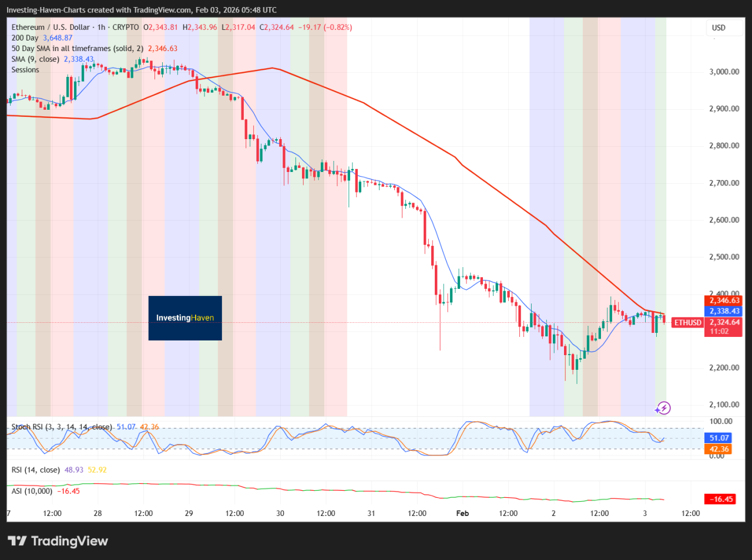The width and height of the screenshot is (752, 560).
Task: Select the RSI (14, close) pane legend
Action: point(35,470)
